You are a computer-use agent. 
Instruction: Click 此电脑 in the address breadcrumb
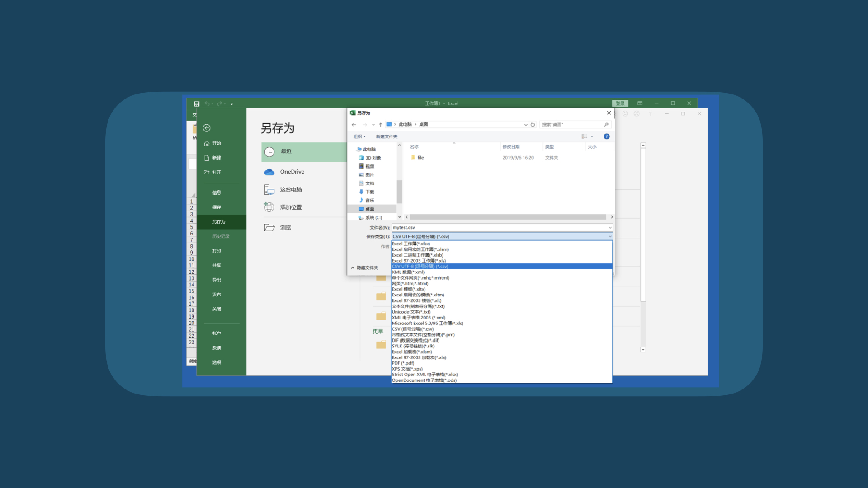405,124
